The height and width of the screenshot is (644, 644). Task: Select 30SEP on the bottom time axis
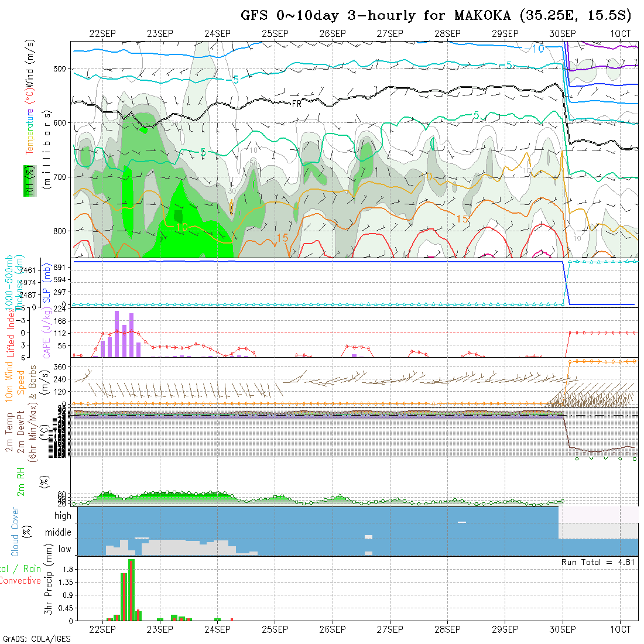(x=563, y=629)
